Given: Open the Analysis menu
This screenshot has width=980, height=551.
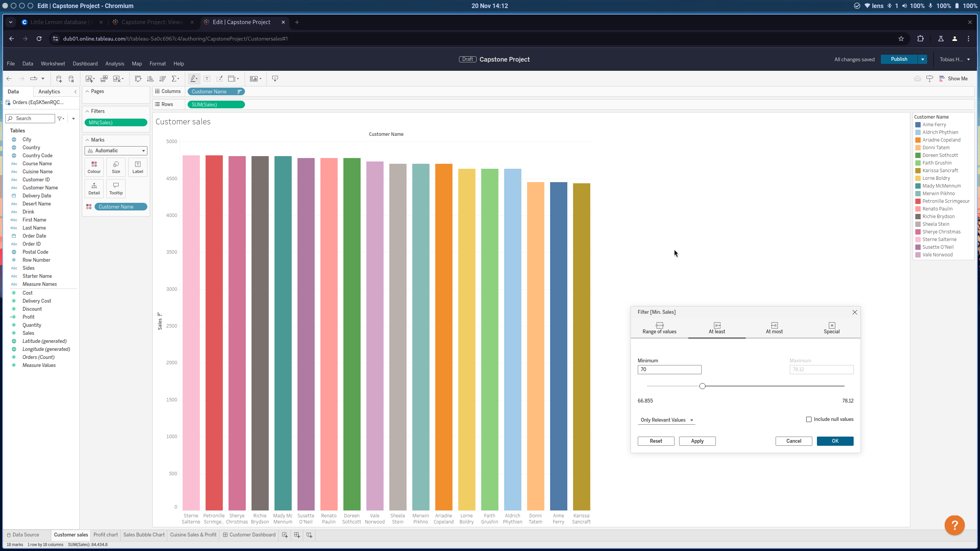Looking at the screenshot, I should click(x=114, y=64).
